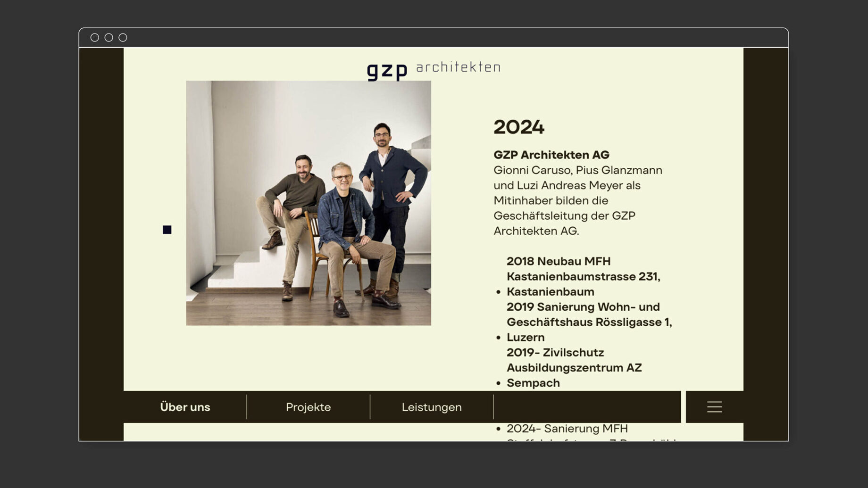The width and height of the screenshot is (868, 488).
Task: Click the third window control circle
Action: (123, 38)
